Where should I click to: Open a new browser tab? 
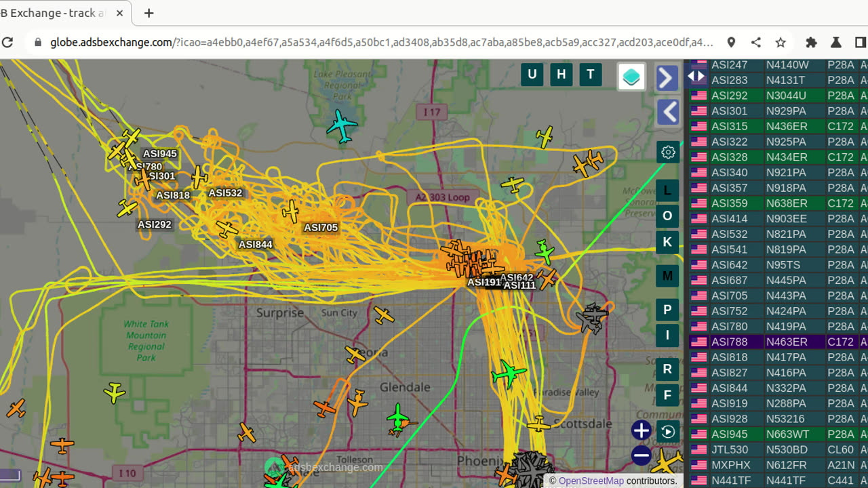point(149,13)
